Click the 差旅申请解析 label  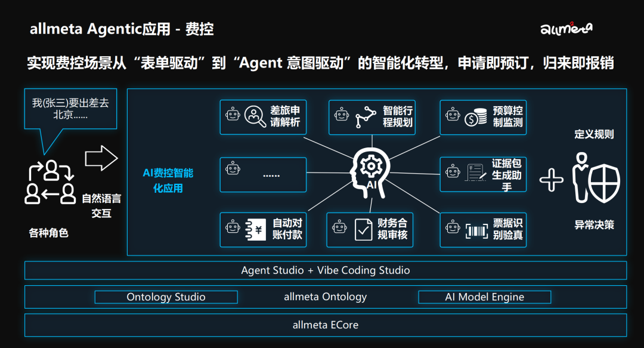[285, 116]
